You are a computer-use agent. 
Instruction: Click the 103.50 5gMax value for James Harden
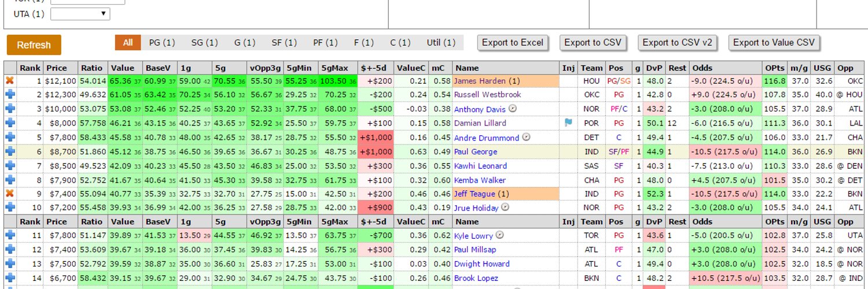337,81
